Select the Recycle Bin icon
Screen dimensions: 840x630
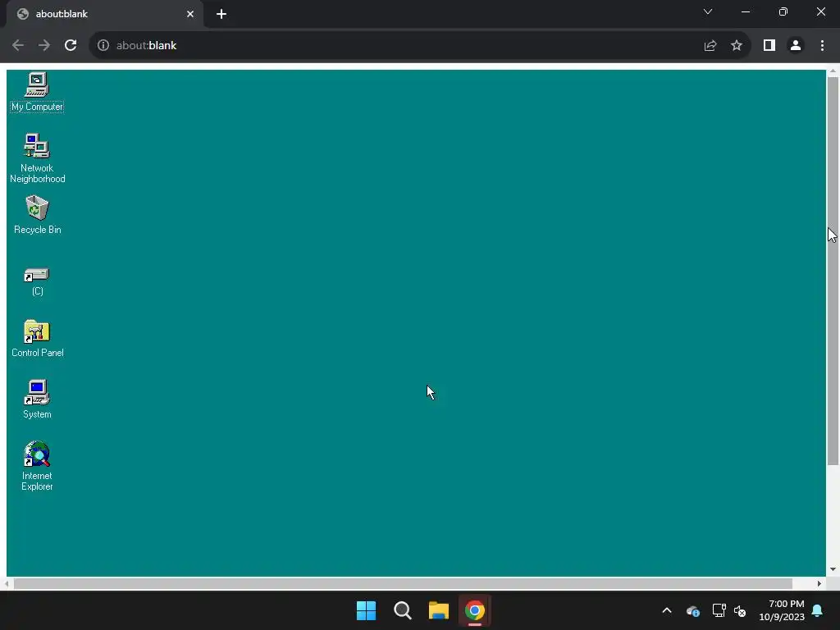pyautogui.click(x=37, y=214)
